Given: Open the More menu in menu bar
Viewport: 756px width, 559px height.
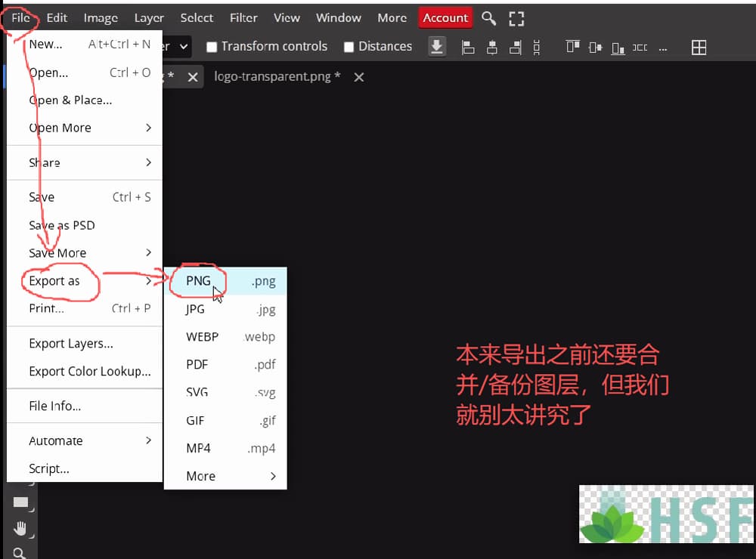Looking at the screenshot, I should [x=392, y=18].
